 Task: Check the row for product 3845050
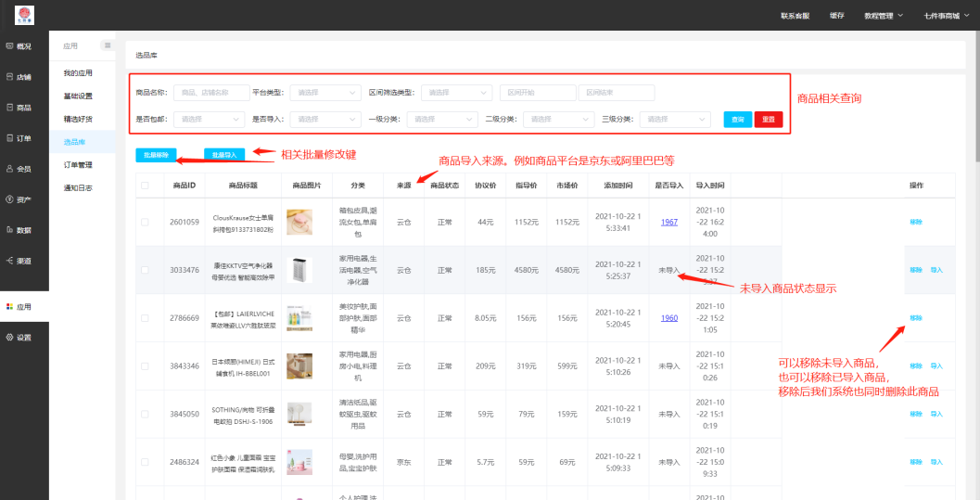[x=145, y=415]
